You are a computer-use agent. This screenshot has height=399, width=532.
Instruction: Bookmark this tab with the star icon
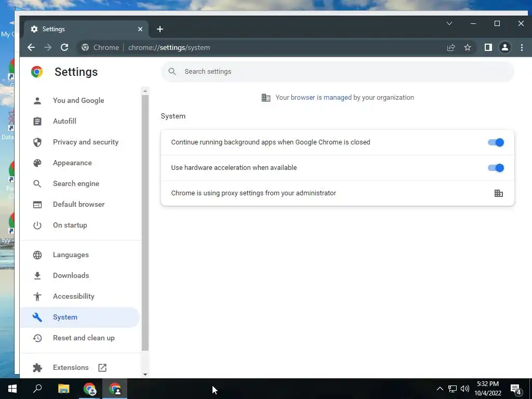[468, 47]
